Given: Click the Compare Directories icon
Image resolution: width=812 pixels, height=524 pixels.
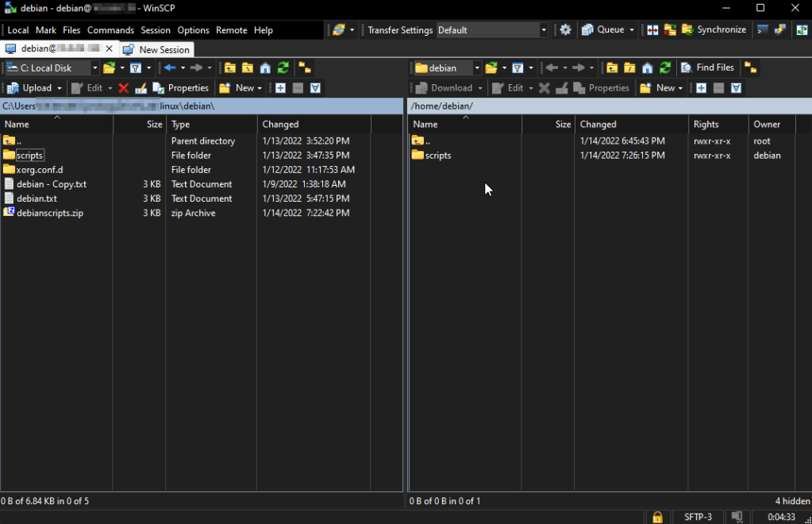Looking at the screenshot, I should [652, 30].
